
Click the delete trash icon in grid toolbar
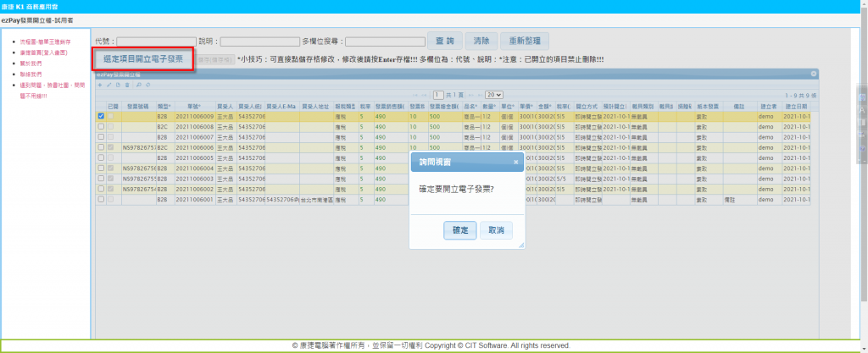[x=127, y=85]
